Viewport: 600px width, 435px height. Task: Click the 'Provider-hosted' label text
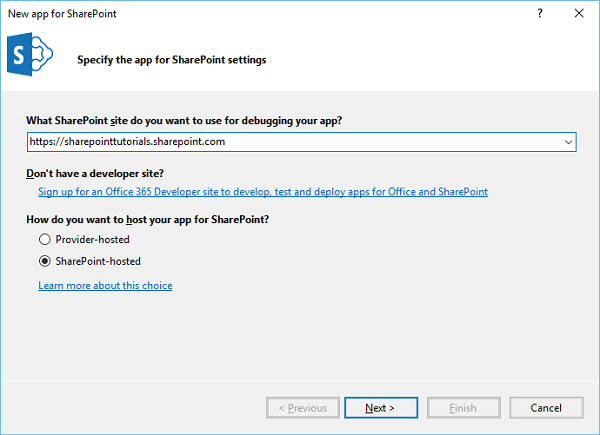coord(92,240)
